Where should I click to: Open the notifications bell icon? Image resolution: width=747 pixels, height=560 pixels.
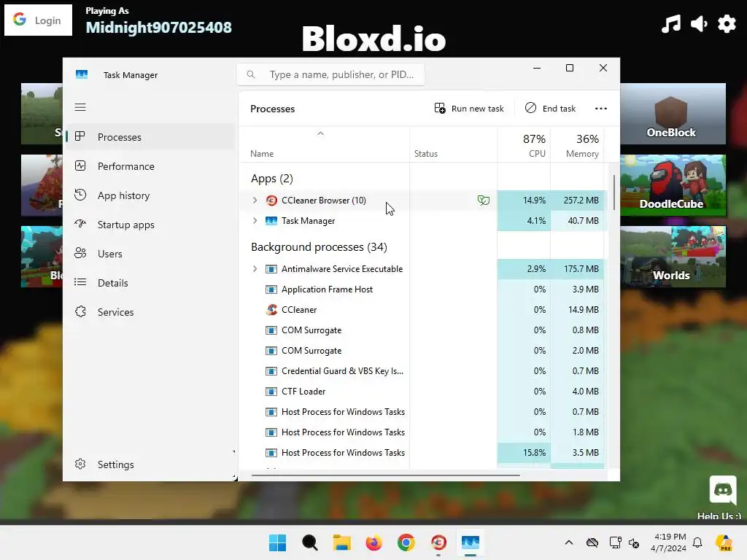click(697, 542)
